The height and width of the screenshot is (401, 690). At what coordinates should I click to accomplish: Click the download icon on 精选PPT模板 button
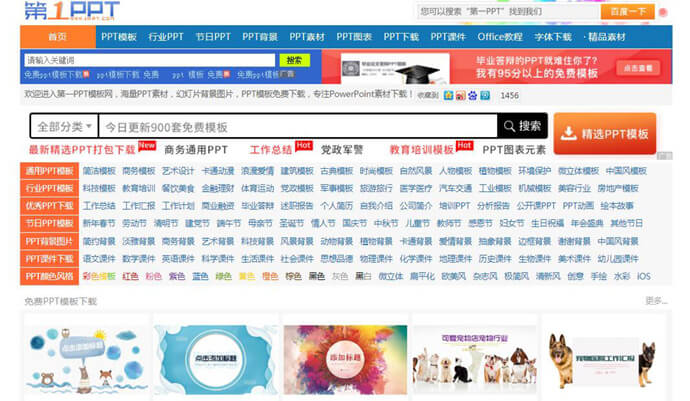(570, 134)
